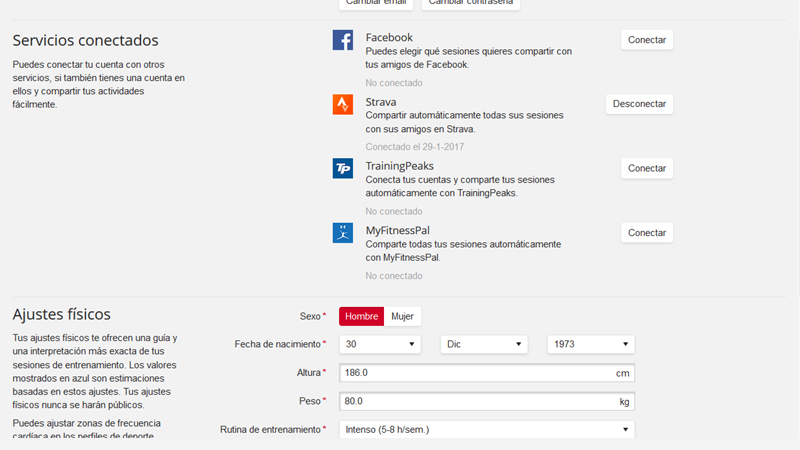
Task: Select Hombre as sex
Action: click(361, 316)
